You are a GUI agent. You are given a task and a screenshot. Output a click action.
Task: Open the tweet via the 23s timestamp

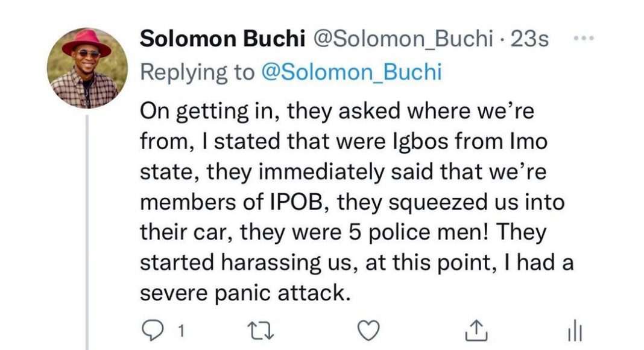click(x=529, y=40)
